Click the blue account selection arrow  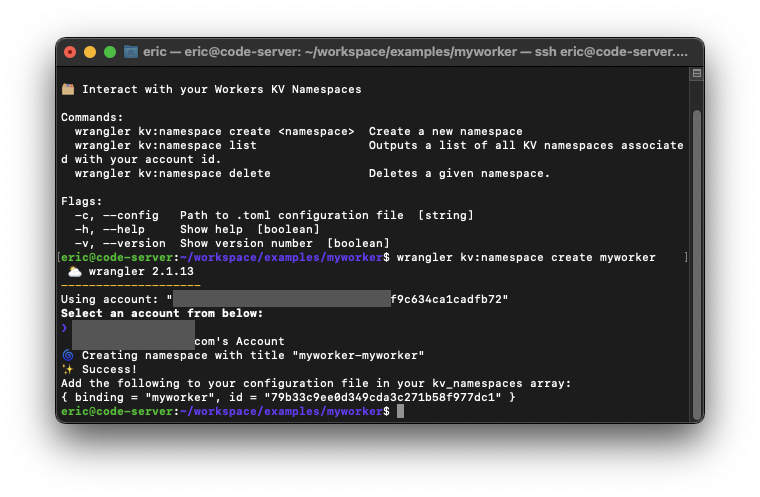64,327
